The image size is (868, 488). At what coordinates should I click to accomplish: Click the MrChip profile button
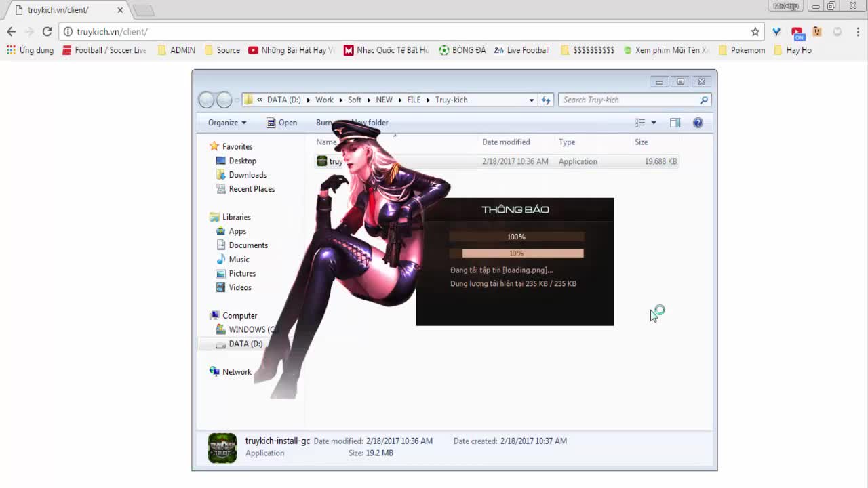(x=786, y=6)
